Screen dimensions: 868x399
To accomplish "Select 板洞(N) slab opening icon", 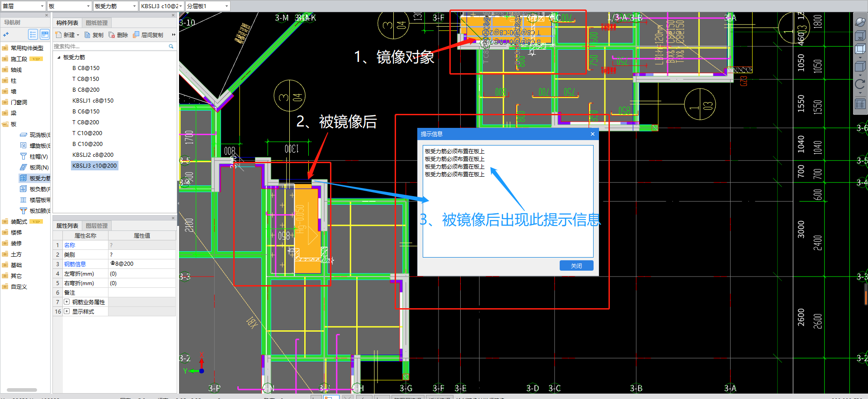I will point(24,167).
